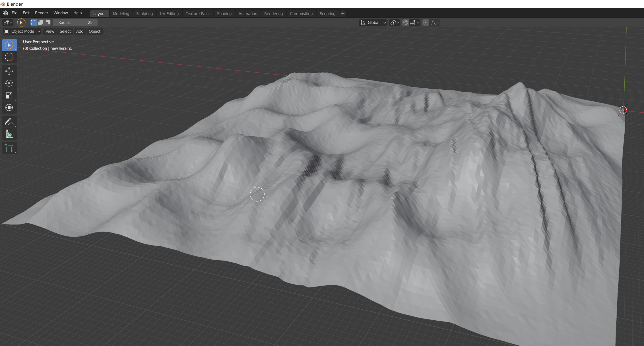
Task: Select the Measure tool
Action: coord(9,134)
